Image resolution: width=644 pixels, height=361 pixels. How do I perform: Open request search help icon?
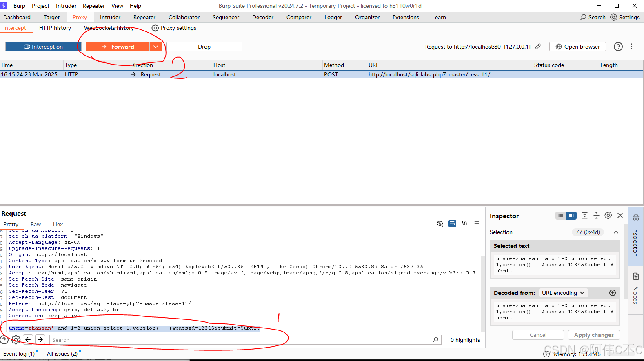tap(4, 339)
